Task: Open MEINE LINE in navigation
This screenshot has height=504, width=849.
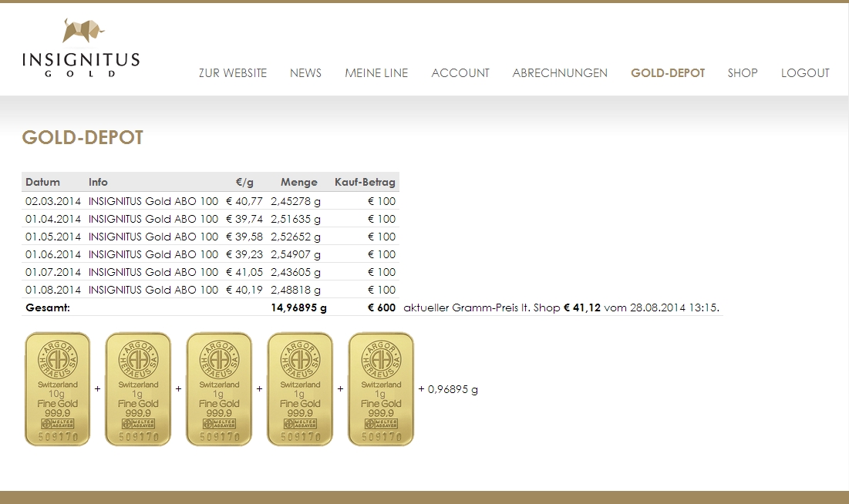Action: [x=376, y=73]
